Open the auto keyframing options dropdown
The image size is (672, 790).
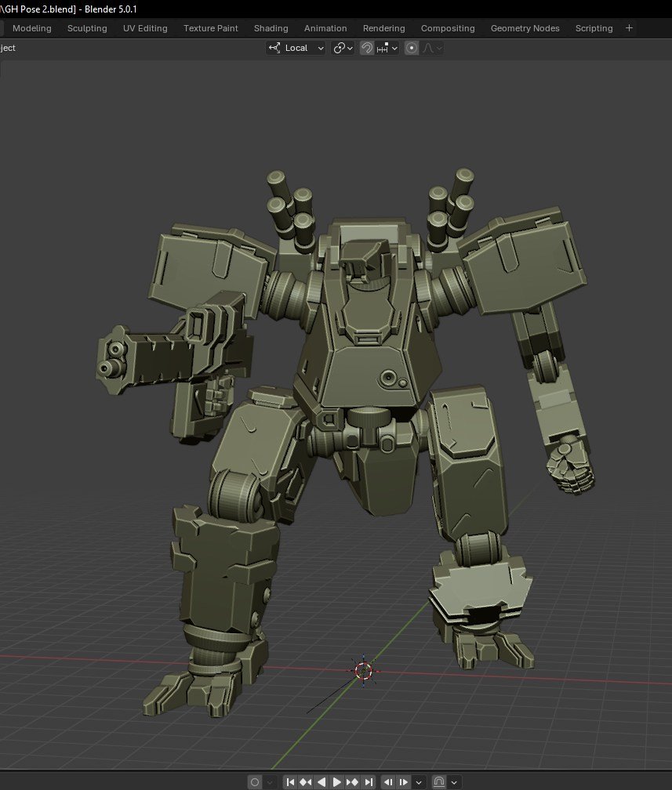pos(270,782)
